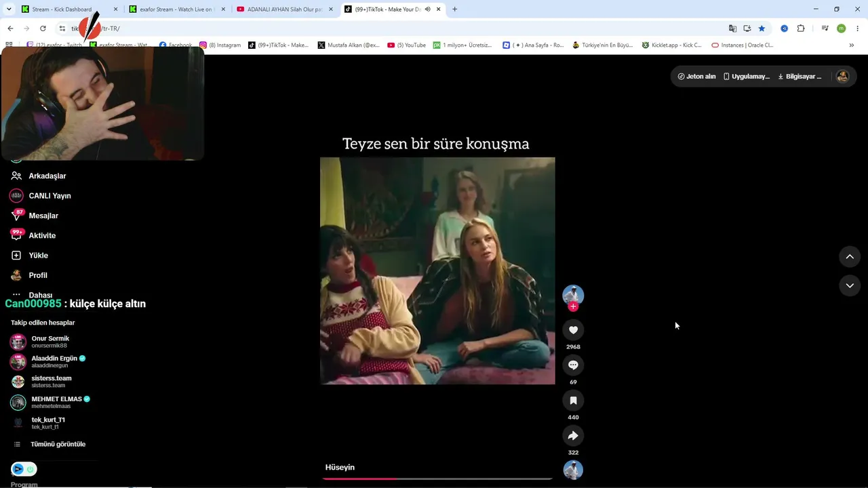Install app icon in address bar
The image size is (868, 488).
[x=747, y=28]
